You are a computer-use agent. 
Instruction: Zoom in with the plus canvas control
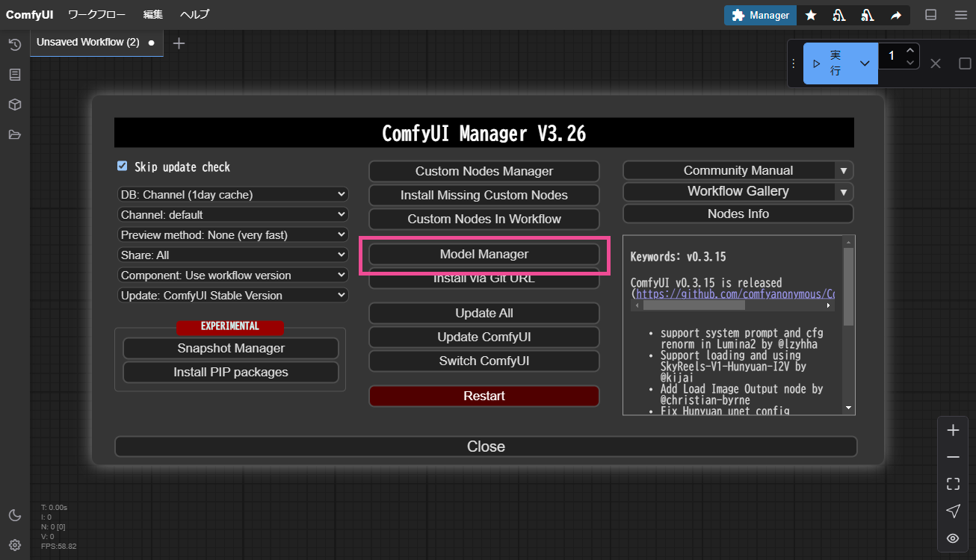point(953,430)
